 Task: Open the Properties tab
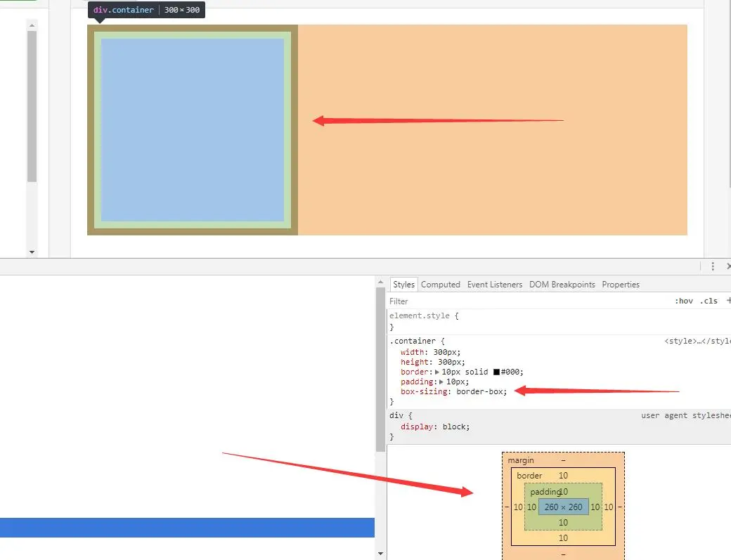coord(621,285)
